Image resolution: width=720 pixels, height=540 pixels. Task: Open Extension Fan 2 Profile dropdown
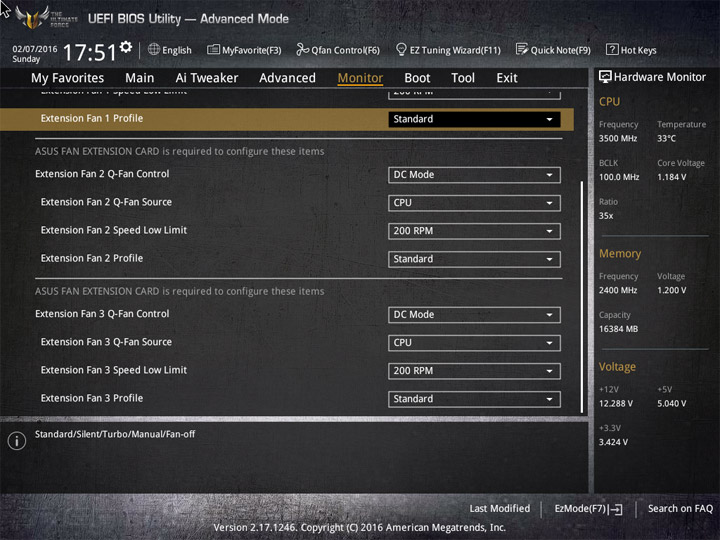pyautogui.click(x=474, y=259)
